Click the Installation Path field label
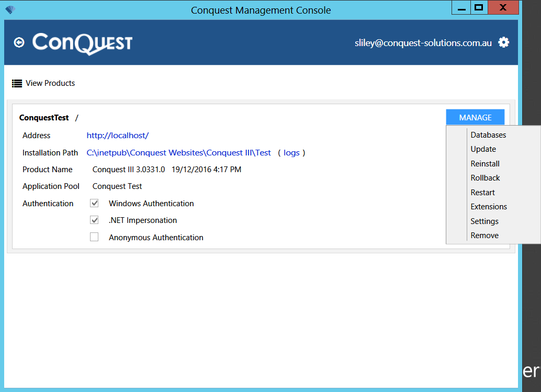 coord(50,152)
